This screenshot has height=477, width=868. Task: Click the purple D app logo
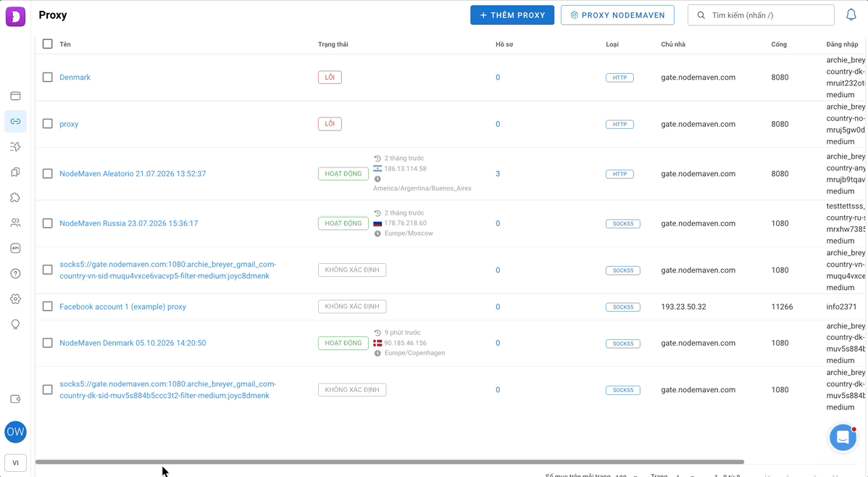coord(15,16)
